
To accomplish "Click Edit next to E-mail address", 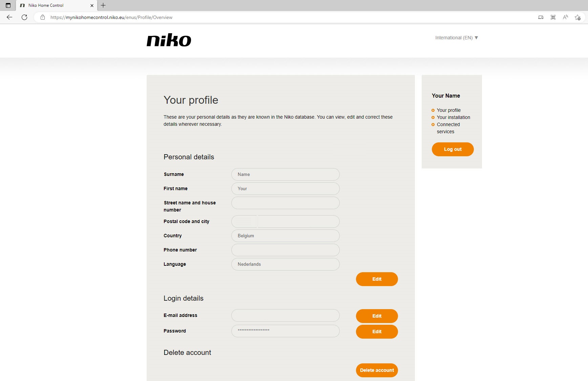I will 377,316.
